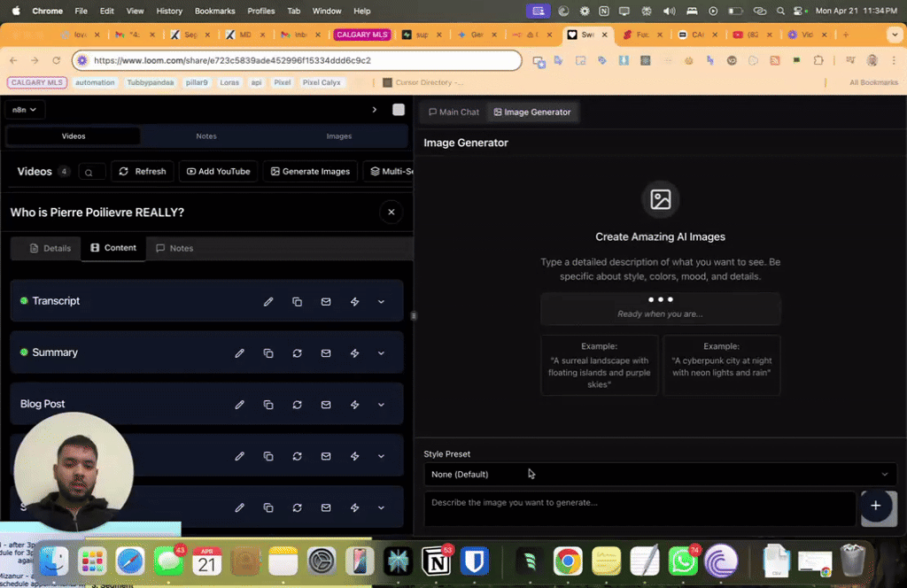Open the Details tab of the video

(50, 248)
